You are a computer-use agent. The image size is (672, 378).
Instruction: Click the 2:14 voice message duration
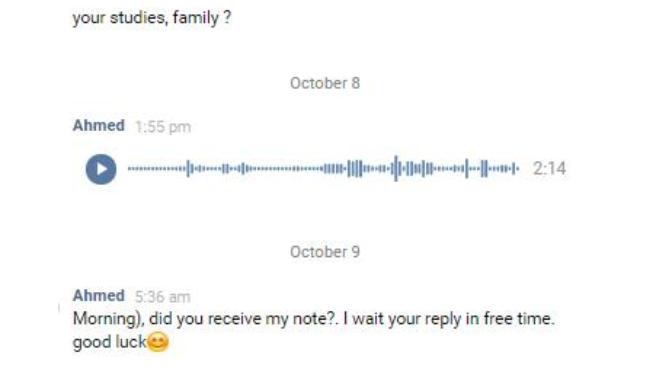(549, 169)
